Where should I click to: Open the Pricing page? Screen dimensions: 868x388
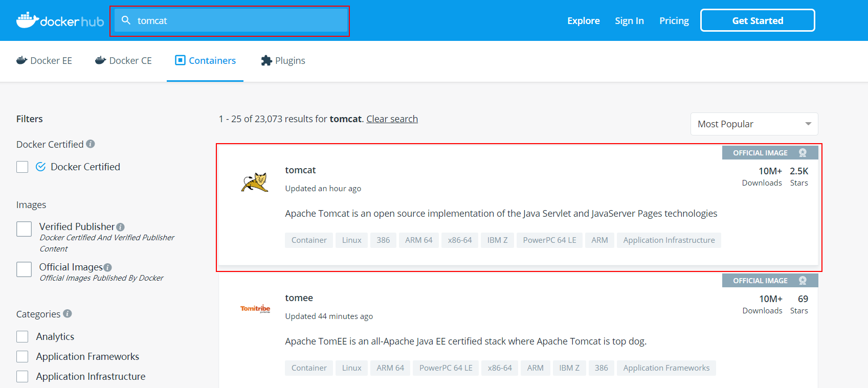tap(674, 20)
